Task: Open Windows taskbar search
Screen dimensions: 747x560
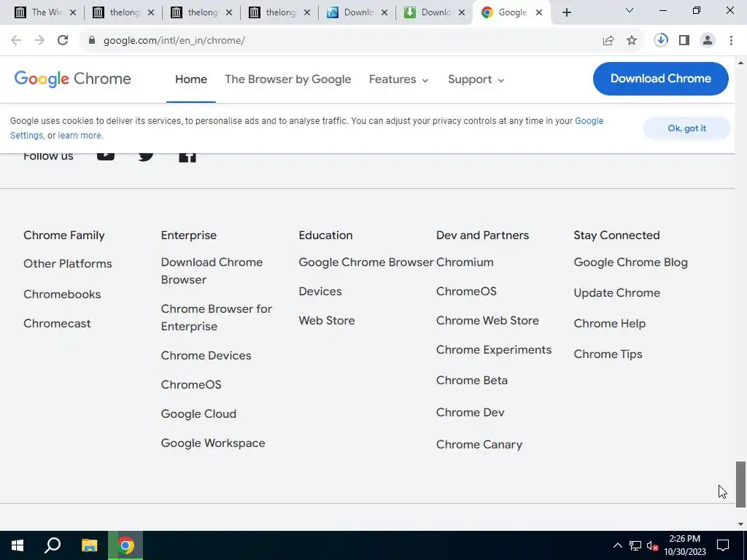Action: click(x=53, y=545)
